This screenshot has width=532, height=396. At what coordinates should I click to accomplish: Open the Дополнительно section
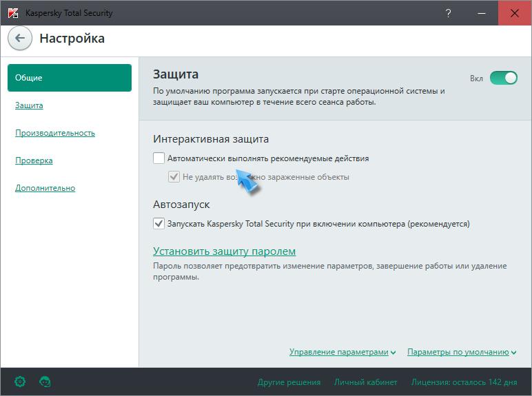(x=45, y=188)
